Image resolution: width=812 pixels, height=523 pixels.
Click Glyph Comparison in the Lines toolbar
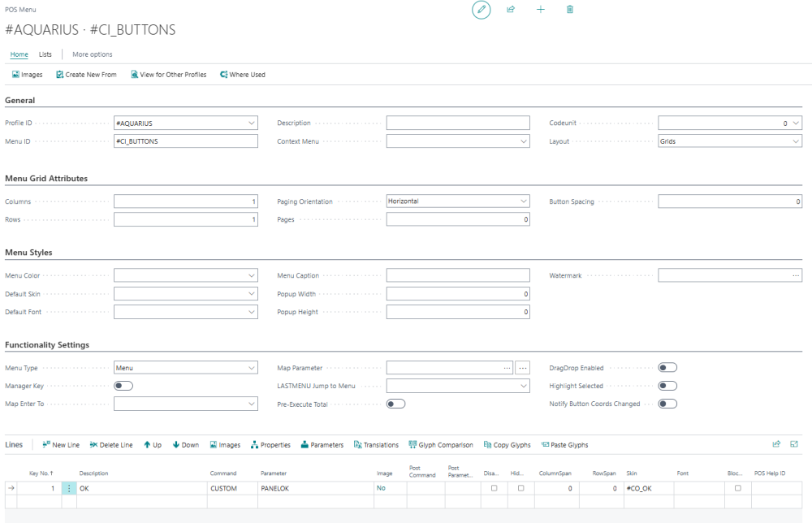(x=441, y=444)
